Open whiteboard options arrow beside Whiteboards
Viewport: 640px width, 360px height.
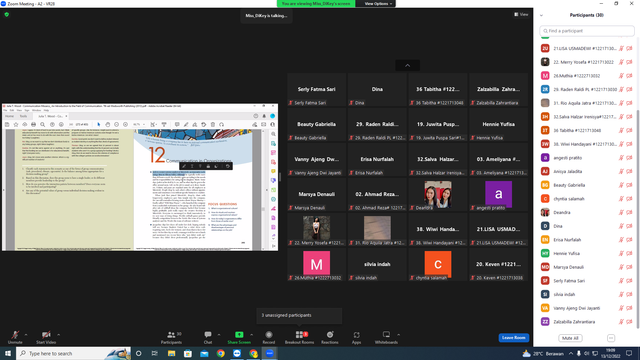point(399,335)
